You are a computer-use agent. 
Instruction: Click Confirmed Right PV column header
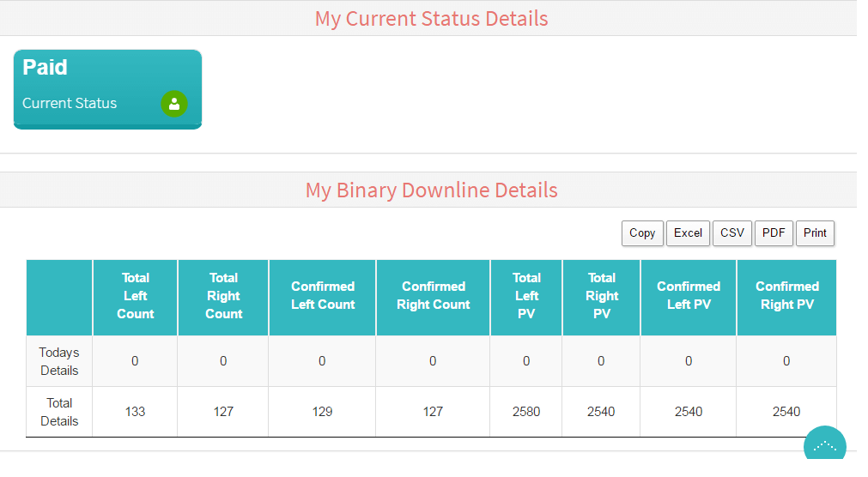pyautogui.click(x=786, y=296)
